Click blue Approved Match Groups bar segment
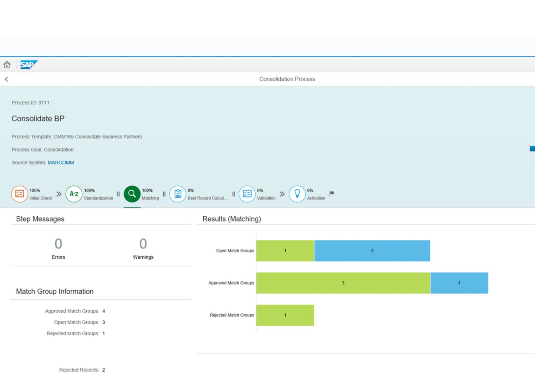This screenshot has height=392, width=535. pos(459,283)
